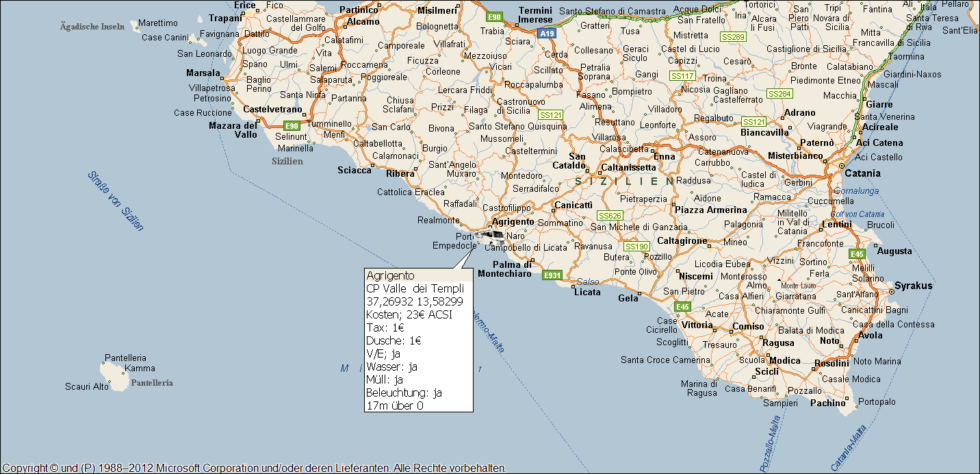Screen dimensions: 980x474
Task: Click the Trapani city label
Action: [226, 18]
